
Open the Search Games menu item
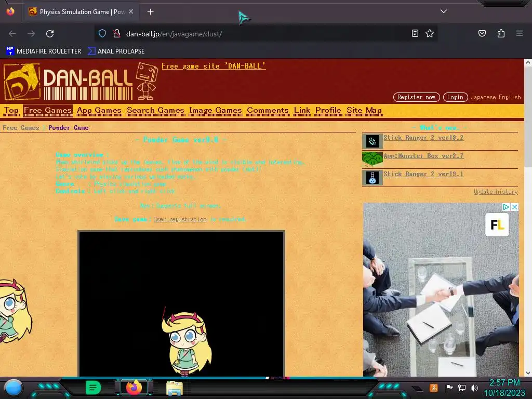(155, 110)
